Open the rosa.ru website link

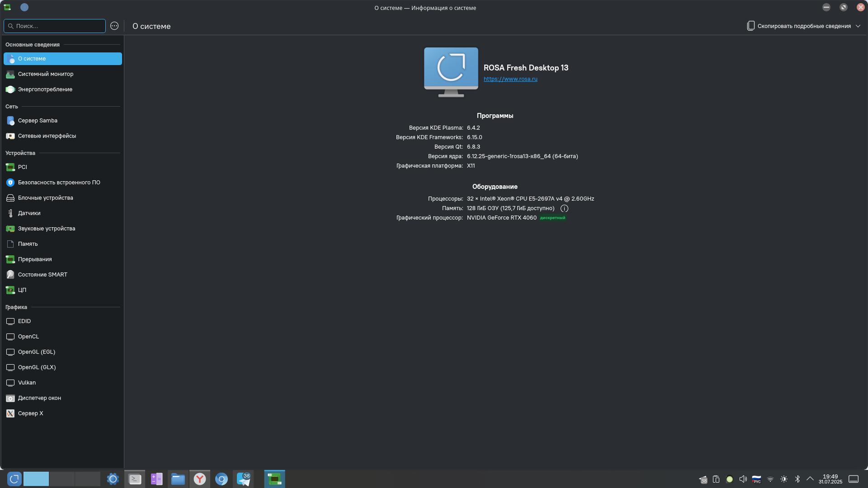click(x=510, y=79)
